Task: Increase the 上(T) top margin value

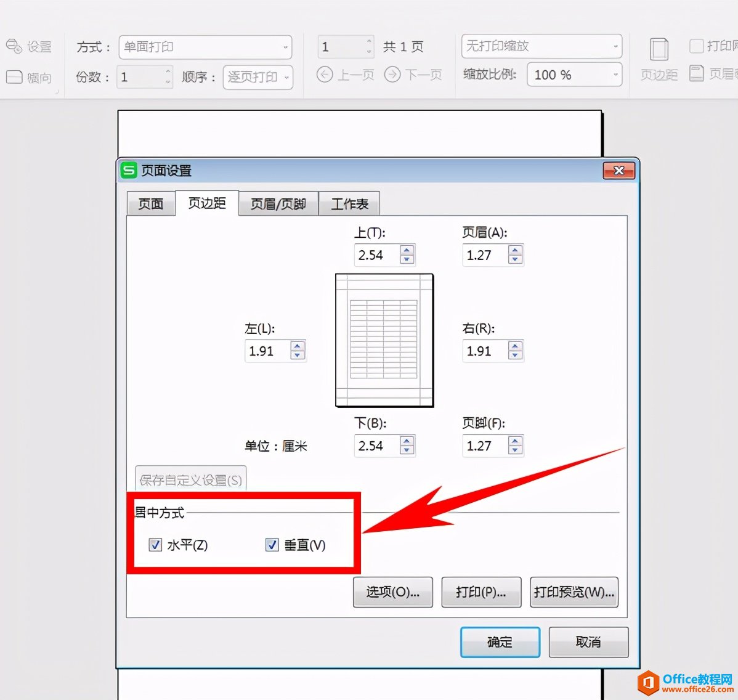Action: click(x=407, y=250)
